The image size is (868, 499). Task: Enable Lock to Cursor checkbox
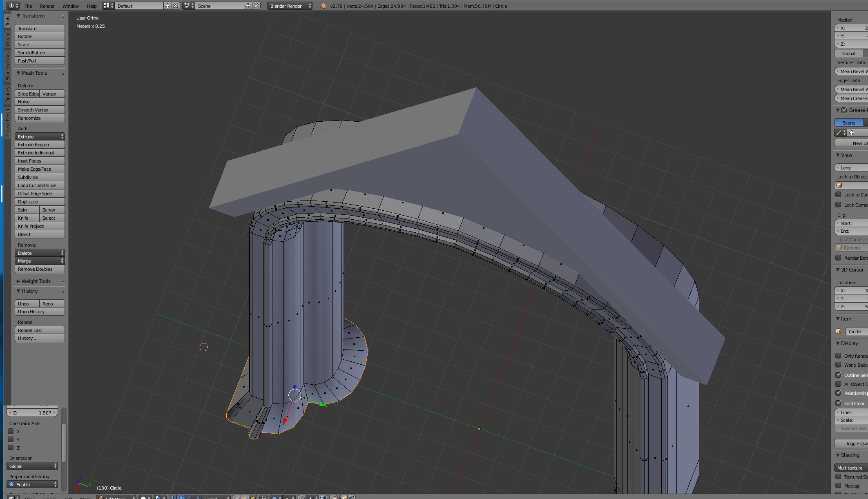pyautogui.click(x=838, y=194)
